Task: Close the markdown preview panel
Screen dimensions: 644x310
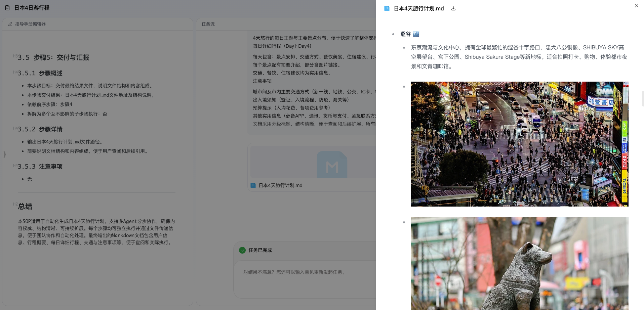Action: click(x=636, y=6)
